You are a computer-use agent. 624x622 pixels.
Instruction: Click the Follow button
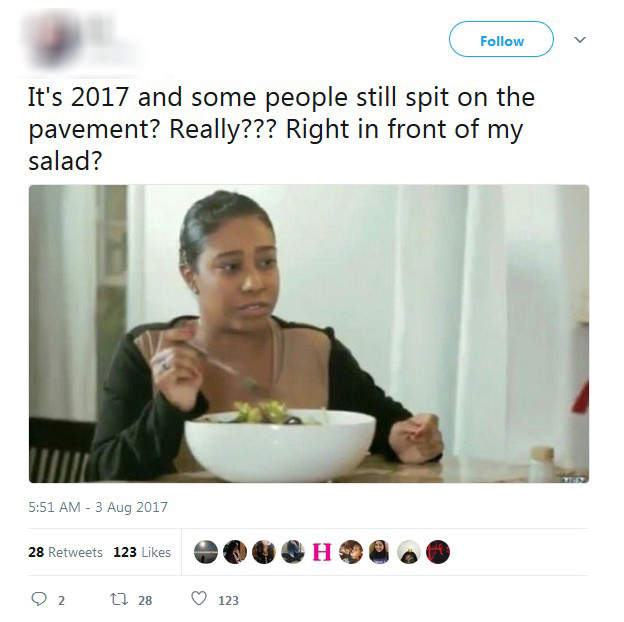click(501, 39)
